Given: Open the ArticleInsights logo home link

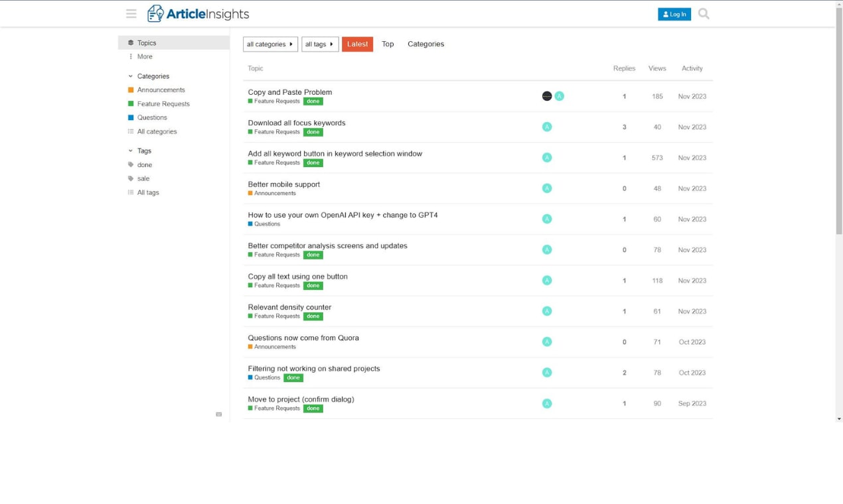Looking at the screenshot, I should tap(198, 14).
